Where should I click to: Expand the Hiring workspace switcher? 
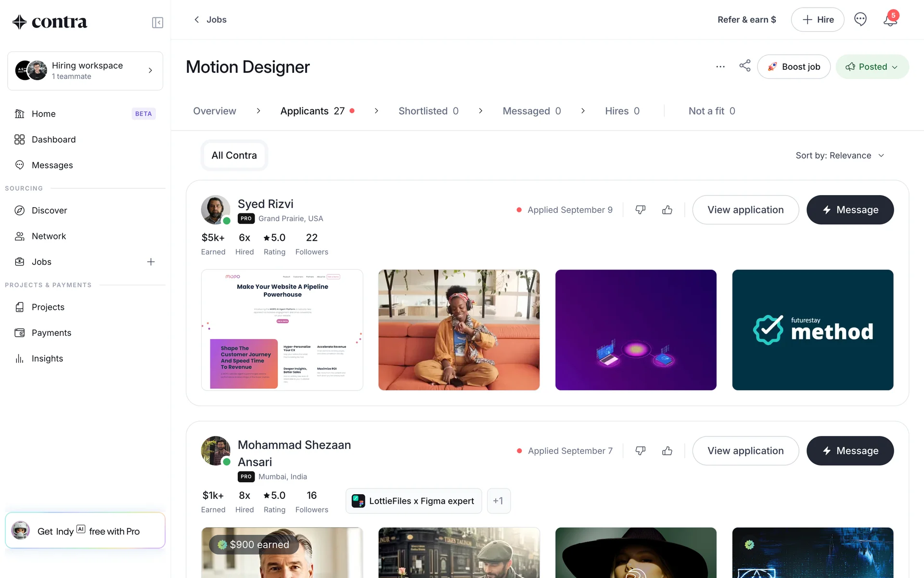click(x=85, y=71)
